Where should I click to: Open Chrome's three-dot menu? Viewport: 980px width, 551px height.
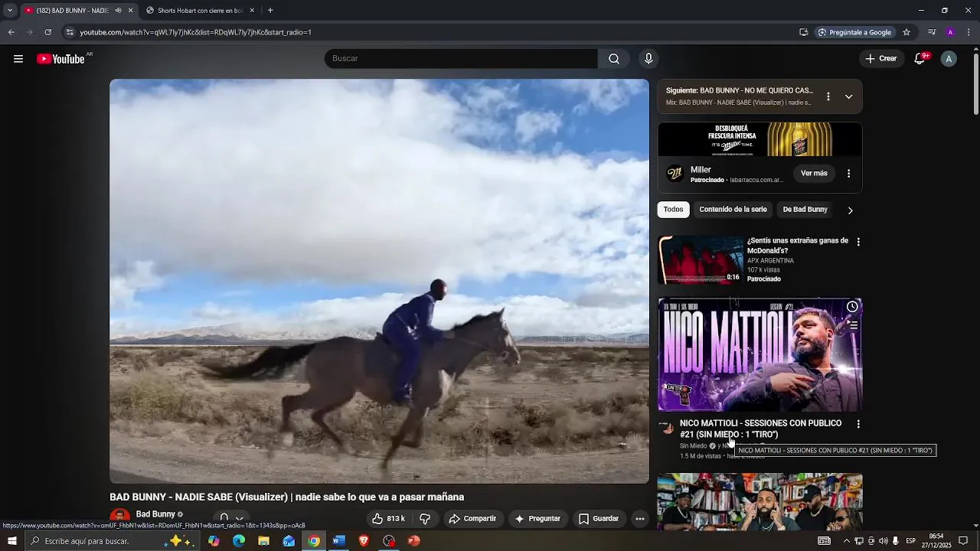[x=969, y=32]
